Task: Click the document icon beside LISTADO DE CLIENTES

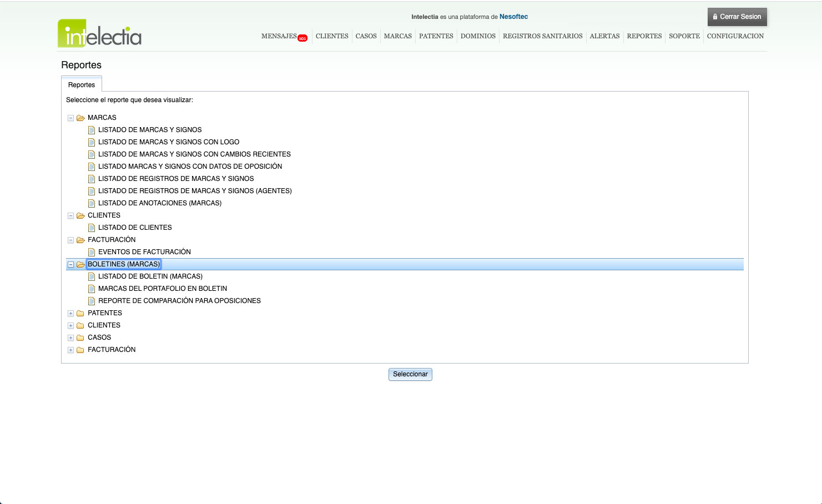Action: 92,228
